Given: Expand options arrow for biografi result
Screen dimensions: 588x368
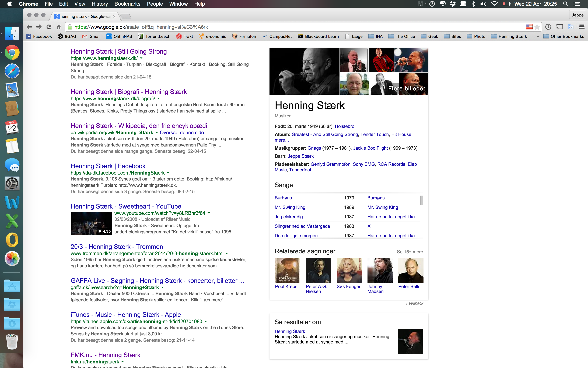Looking at the screenshot, I should coord(159,99).
